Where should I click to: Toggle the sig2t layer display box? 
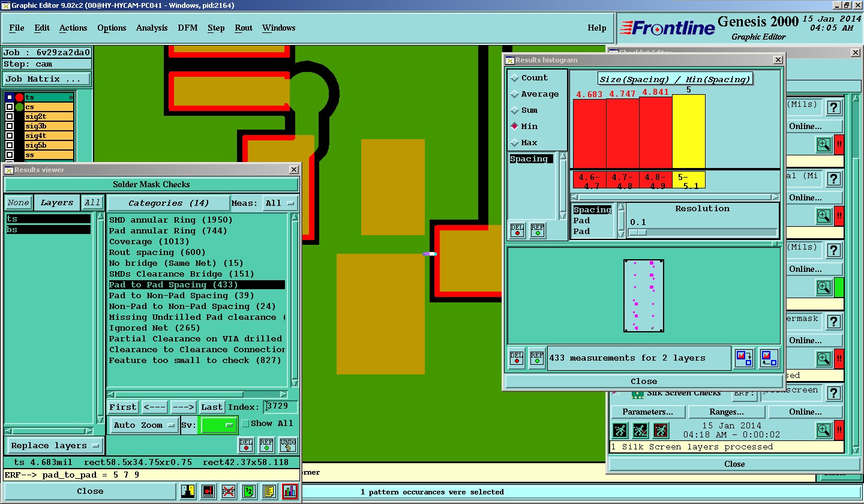(x=10, y=116)
